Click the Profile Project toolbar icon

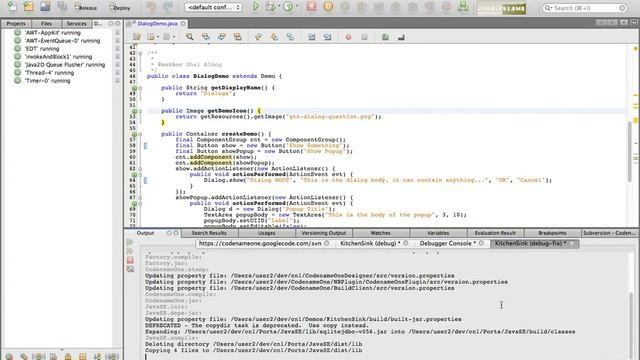click(x=288, y=7)
